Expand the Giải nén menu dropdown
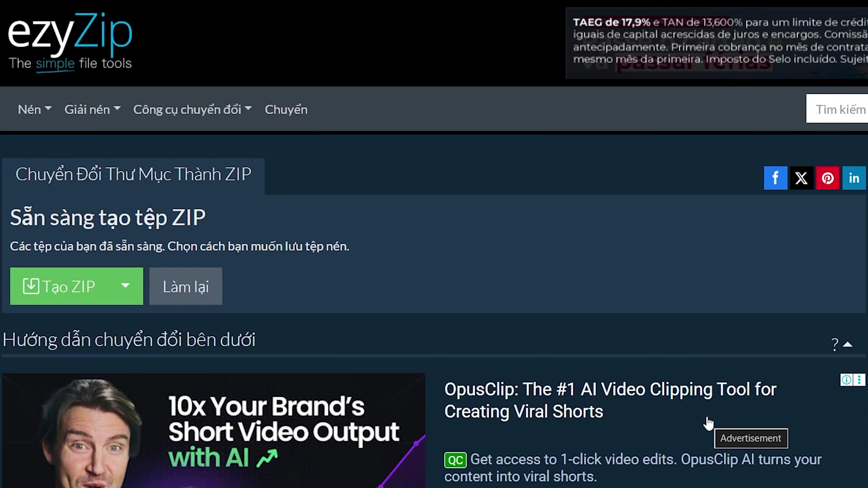 [x=92, y=109]
